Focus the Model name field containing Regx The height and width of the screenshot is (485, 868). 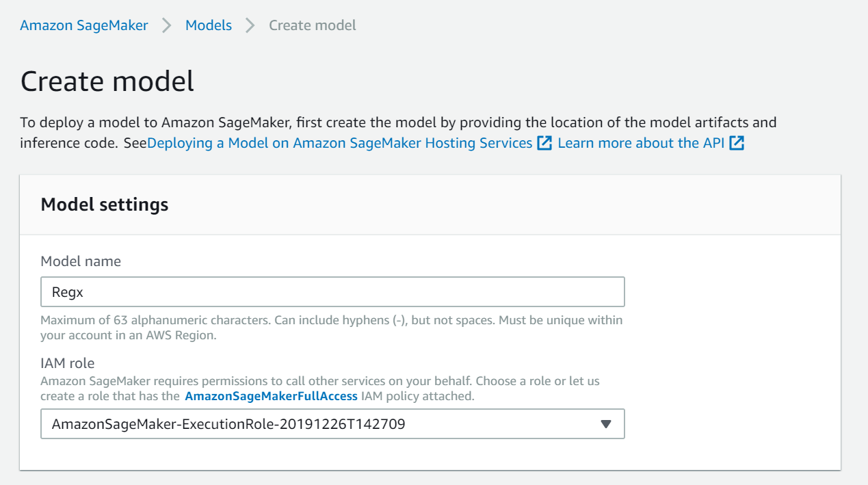(332, 291)
